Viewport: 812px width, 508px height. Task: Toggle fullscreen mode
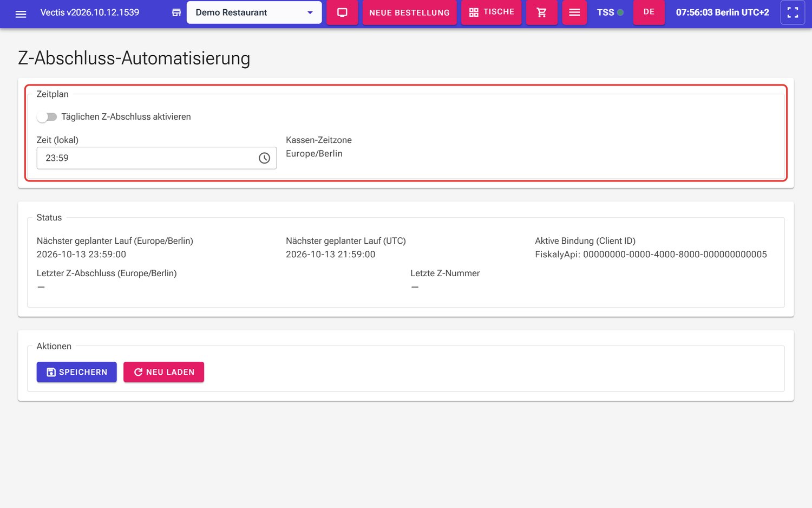coord(793,12)
